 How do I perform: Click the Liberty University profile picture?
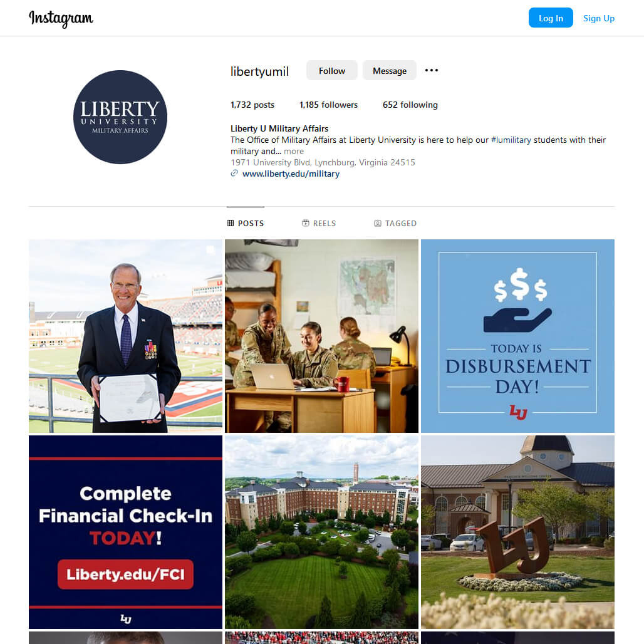coord(120,117)
